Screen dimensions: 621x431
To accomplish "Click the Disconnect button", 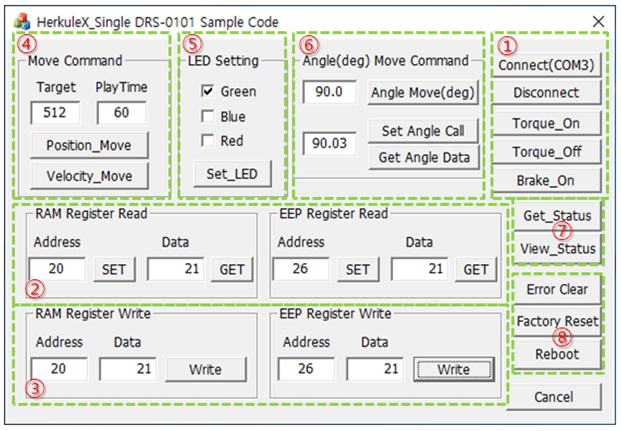I will point(546,93).
